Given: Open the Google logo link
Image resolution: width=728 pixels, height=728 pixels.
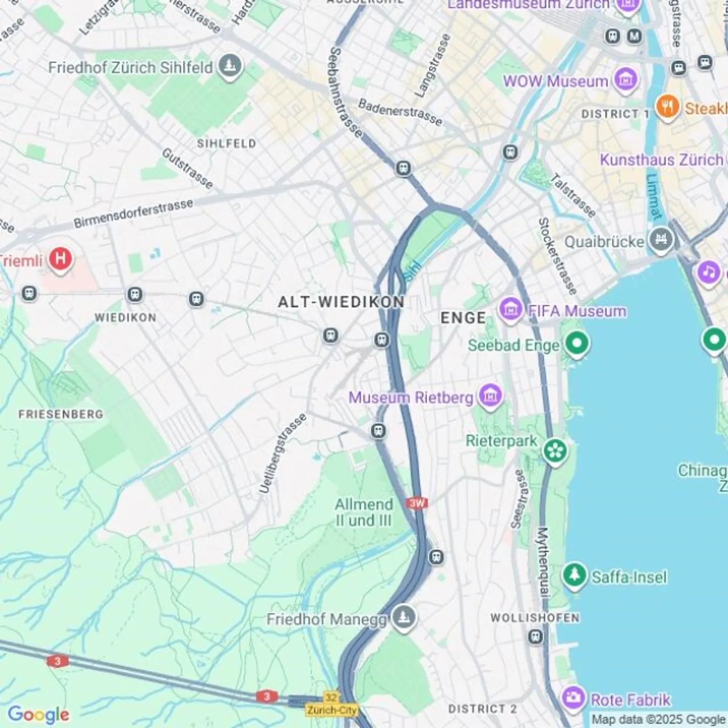Looking at the screenshot, I should [x=38, y=714].
